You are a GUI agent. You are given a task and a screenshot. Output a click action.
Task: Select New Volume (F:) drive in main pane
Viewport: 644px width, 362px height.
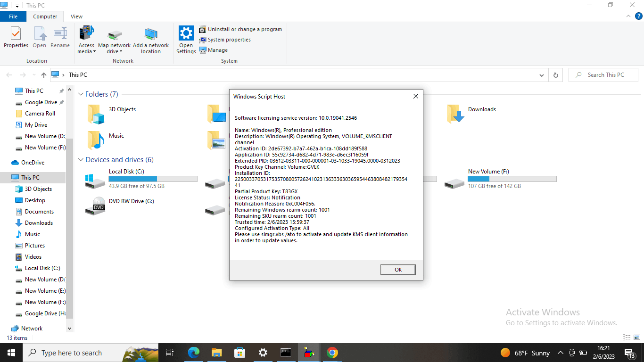coord(501,179)
